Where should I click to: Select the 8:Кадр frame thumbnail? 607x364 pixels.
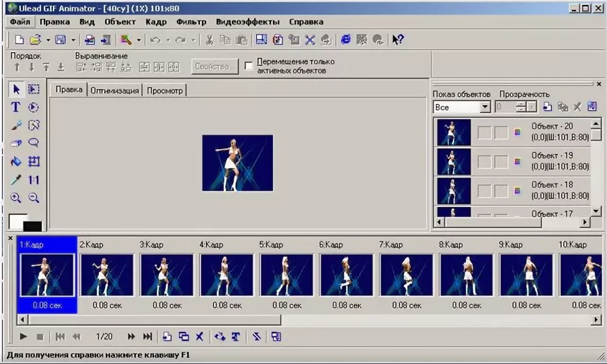coord(466,275)
